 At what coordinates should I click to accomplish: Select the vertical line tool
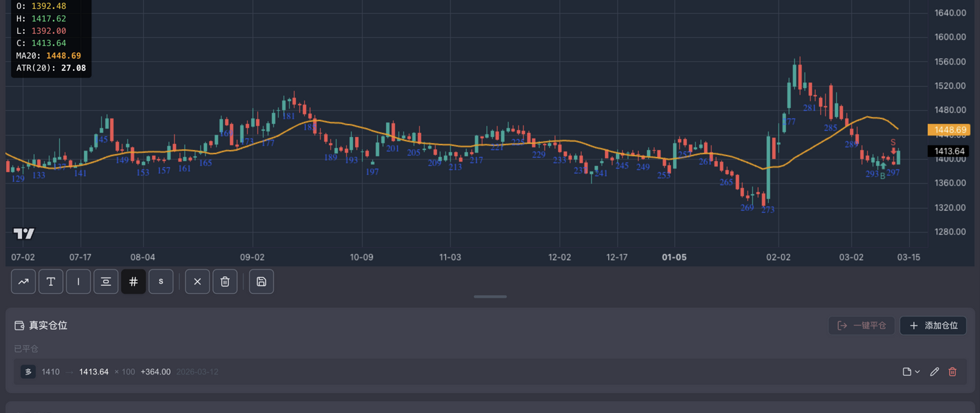click(x=78, y=282)
